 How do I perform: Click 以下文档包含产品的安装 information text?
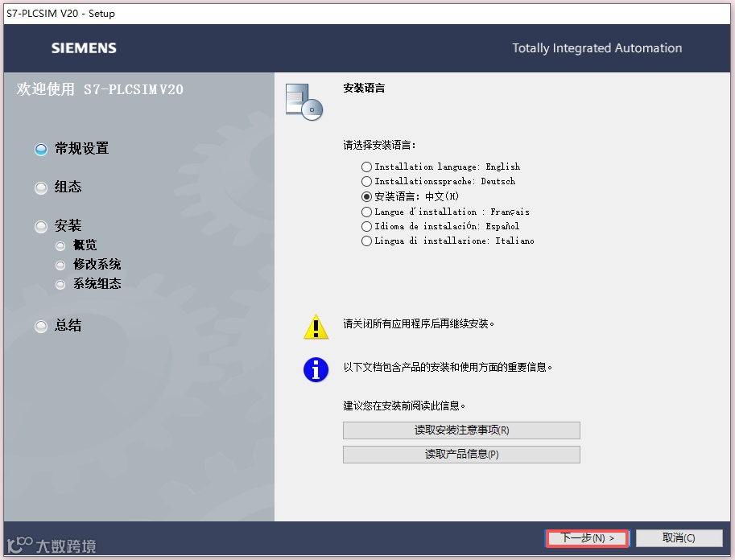pyautogui.click(x=448, y=368)
